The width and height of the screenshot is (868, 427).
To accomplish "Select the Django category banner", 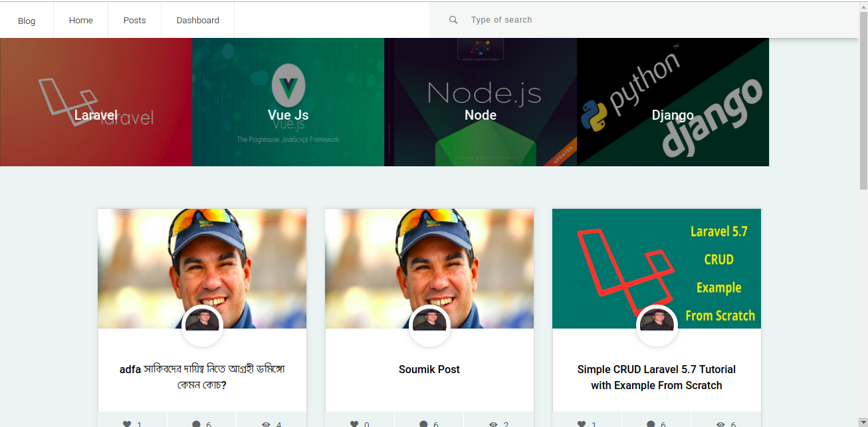I will pos(673,102).
